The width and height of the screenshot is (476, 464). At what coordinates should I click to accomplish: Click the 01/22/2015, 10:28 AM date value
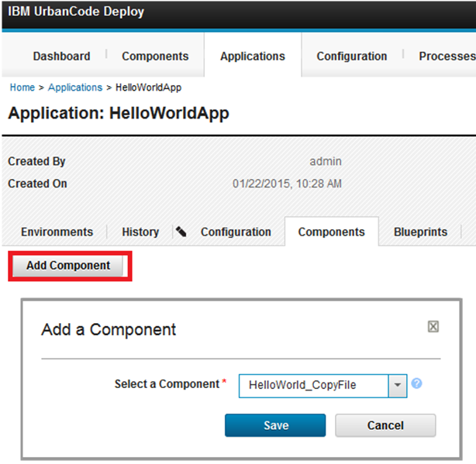click(287, 184)
